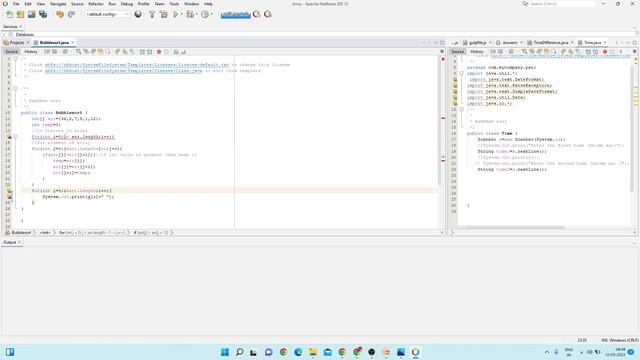Click the license-default.txt link in comment
640x360 pixels.
pos(137,65)
